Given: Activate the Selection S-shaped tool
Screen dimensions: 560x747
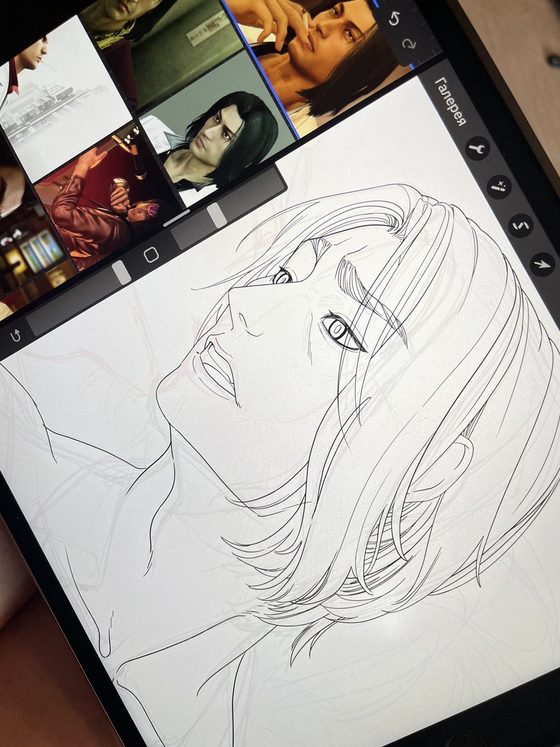Looking at the screenshot, I should pyautogui.click(x=521, y=225).
